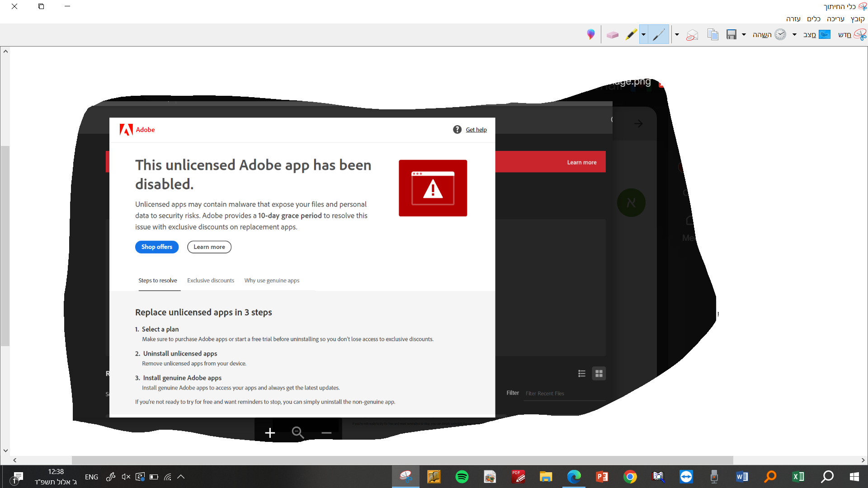The height and width of the screenshot is (488, 868).
Task: Click the horizontal scrollbar right arrow
Action: click(863, 460)
